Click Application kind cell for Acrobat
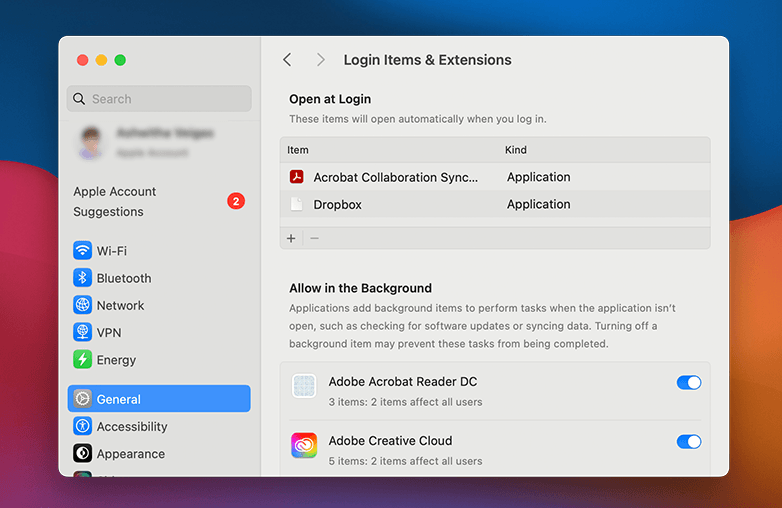This screenshot has width=782, height=508. pyautogui.click(x=539, y=177)
